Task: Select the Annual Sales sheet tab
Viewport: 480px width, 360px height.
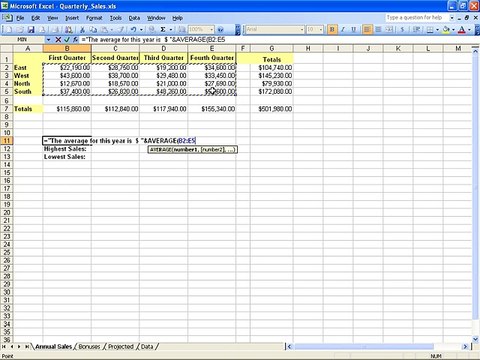Action: (53, 347)
